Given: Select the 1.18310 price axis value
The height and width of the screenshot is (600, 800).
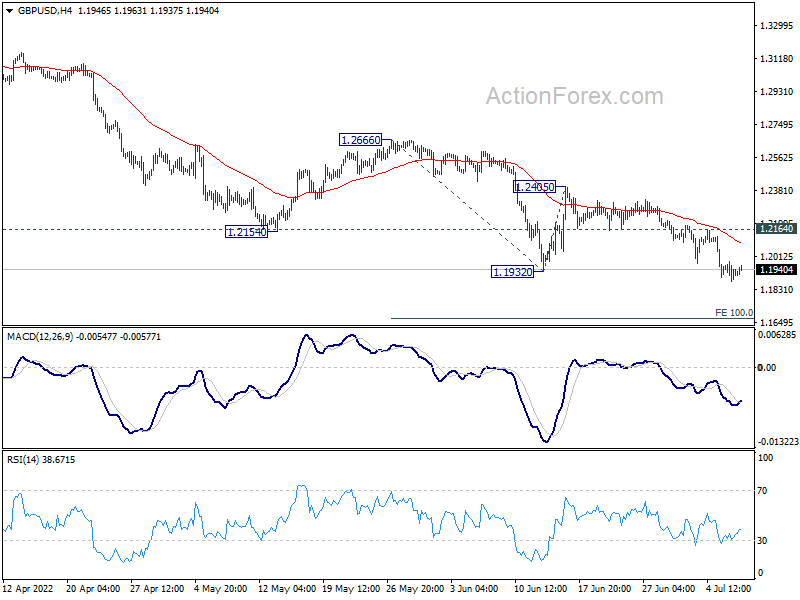Looking at the screenshot, I should coord(777,290).
